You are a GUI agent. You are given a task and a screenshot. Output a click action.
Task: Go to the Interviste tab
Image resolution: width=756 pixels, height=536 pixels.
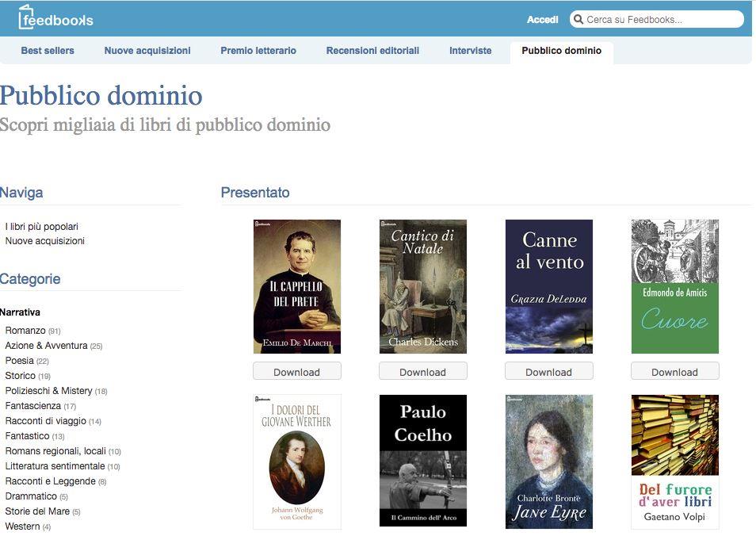470,51
